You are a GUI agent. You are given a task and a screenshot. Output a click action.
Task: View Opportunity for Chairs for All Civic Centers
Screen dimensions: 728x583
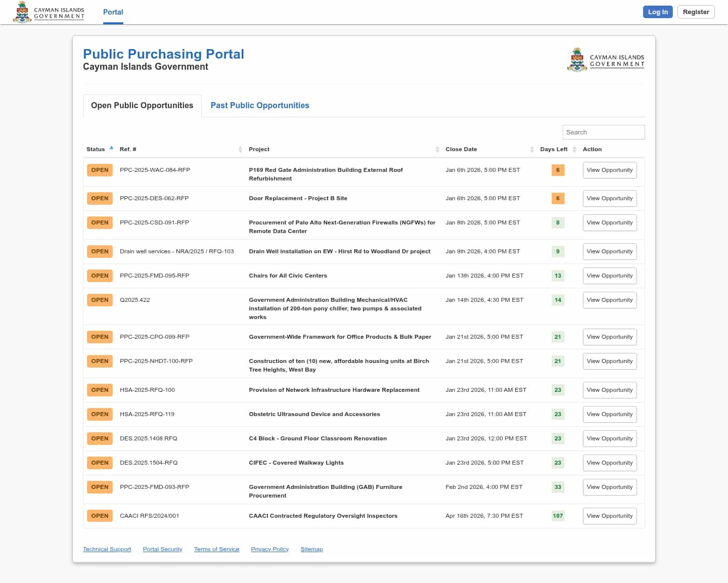point(609,276)
